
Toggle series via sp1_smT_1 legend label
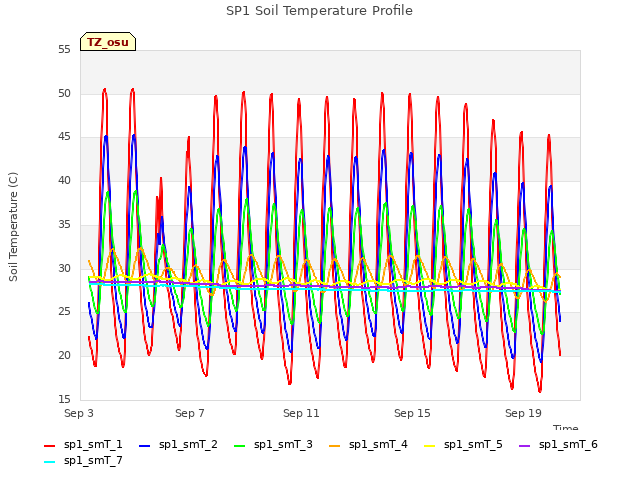[x=93, y=444]
